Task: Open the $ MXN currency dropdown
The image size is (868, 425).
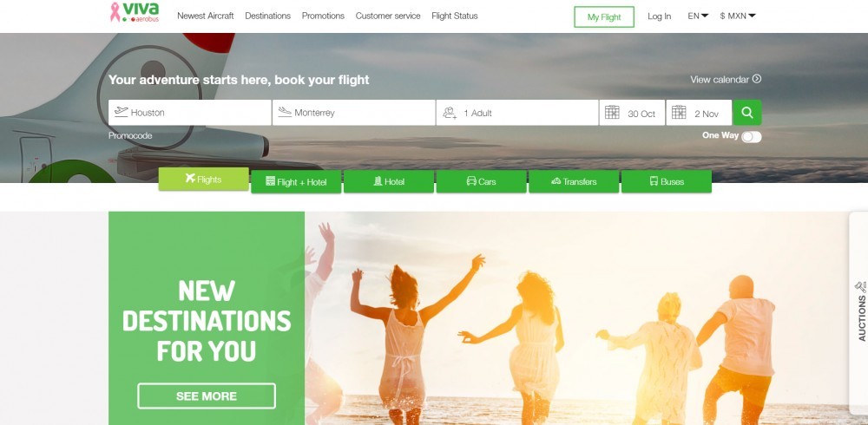Action: 737,16
